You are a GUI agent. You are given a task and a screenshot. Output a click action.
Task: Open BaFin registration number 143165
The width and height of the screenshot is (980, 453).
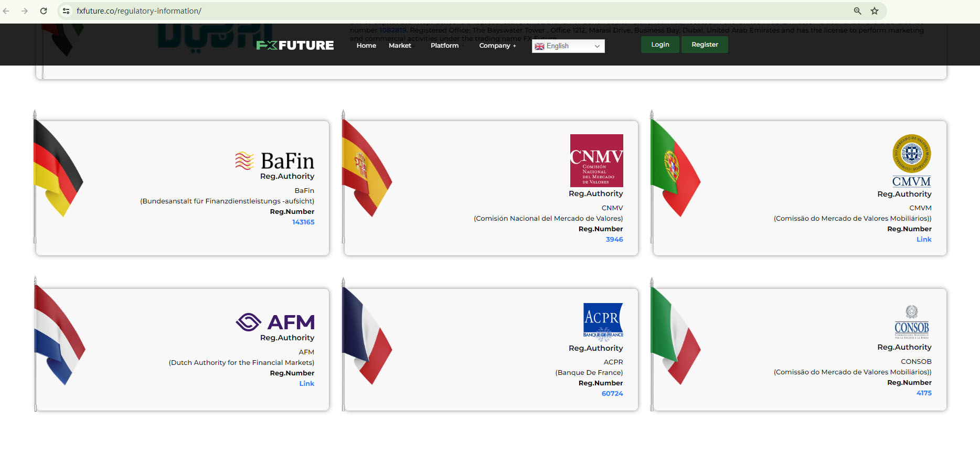click(303, 222)
